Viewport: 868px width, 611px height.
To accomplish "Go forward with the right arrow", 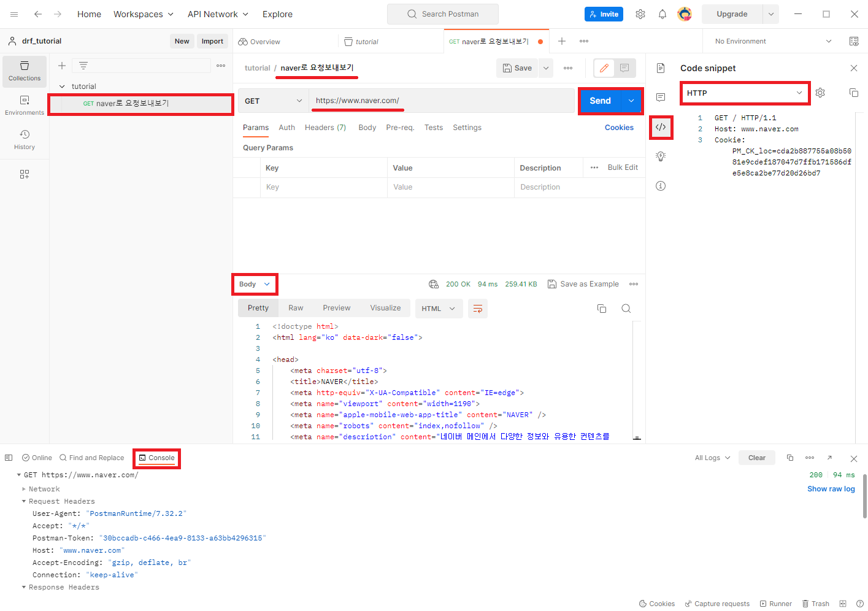I will pos(58,14).
